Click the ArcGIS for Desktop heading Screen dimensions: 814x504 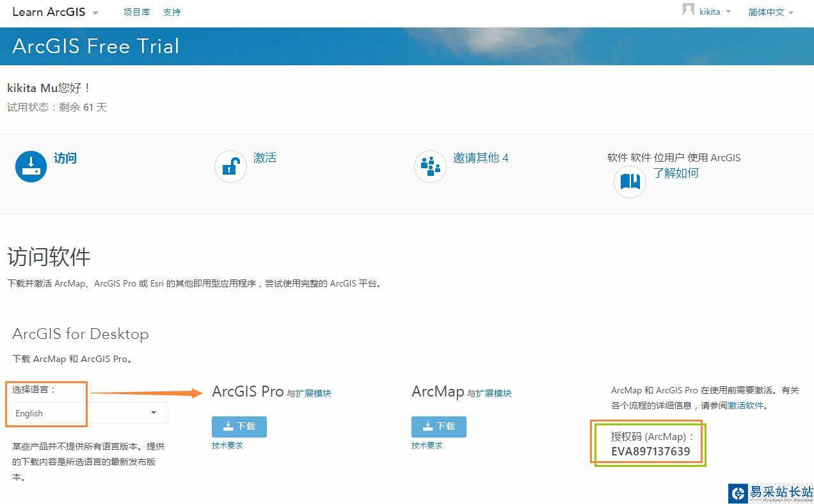tap(81, 334)
